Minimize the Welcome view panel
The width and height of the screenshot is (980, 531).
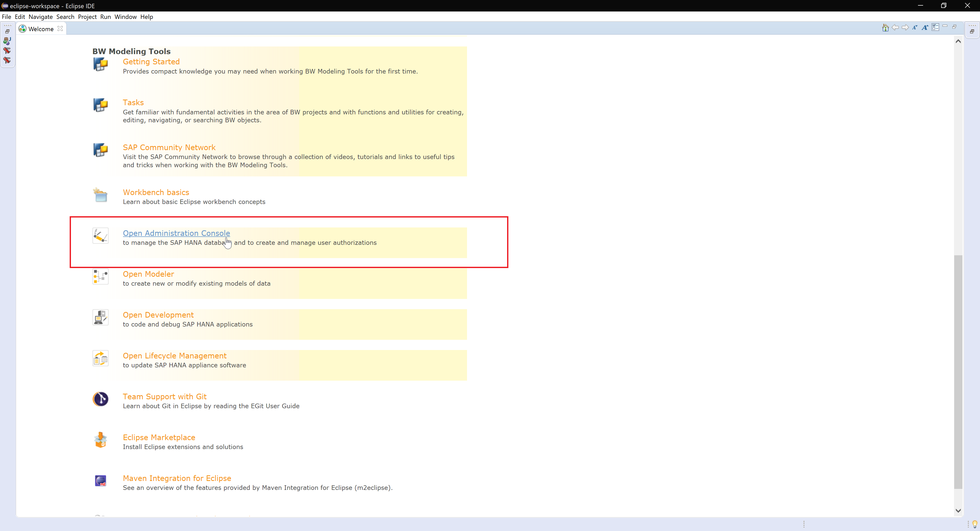945,26
